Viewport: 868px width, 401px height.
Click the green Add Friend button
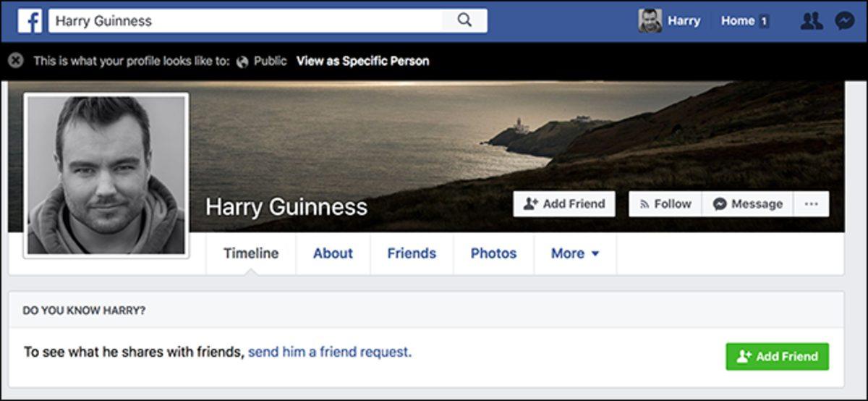(777, 356)
